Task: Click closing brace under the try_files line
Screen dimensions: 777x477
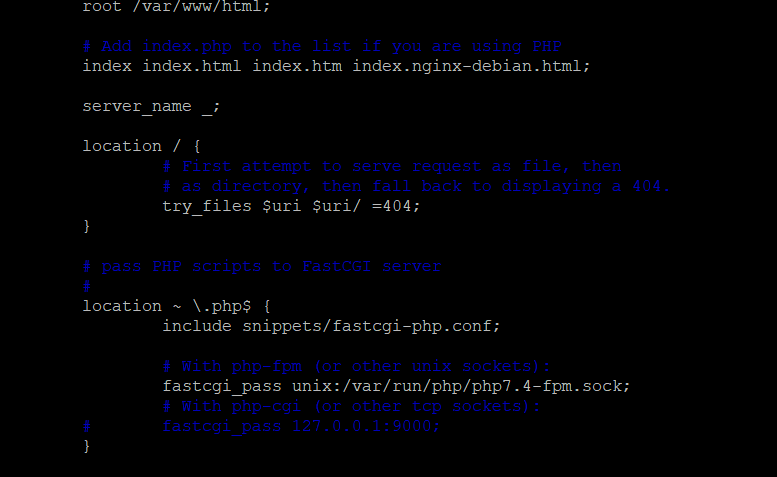Action: (x=87, y=226)
